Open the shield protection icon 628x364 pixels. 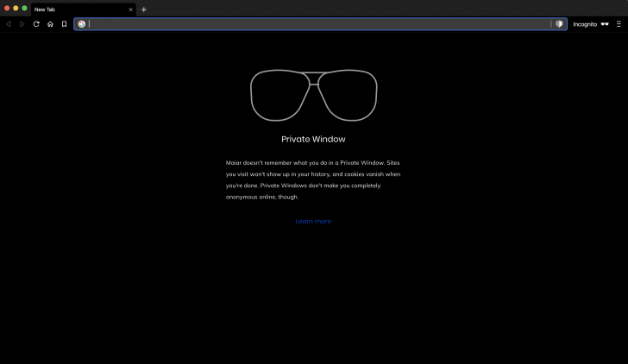(x=559, y=24)
